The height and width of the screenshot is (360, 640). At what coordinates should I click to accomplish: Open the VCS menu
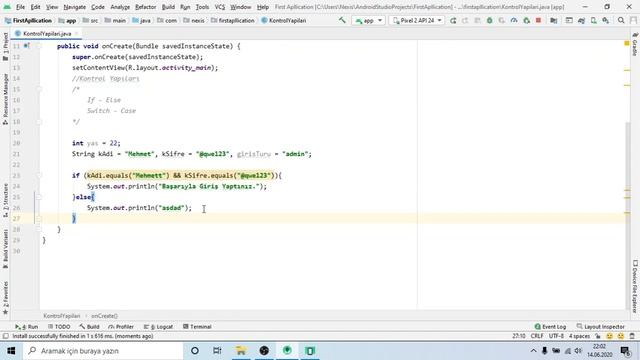pos(220,7)
